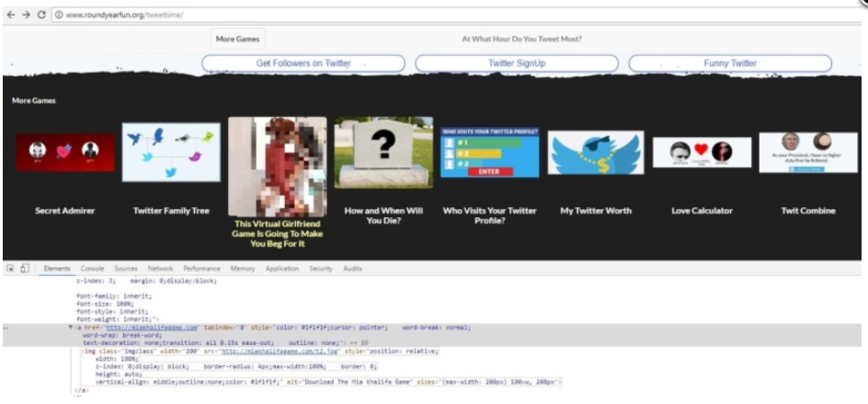
Task: Click the browser back arrow
Action: 10,16
